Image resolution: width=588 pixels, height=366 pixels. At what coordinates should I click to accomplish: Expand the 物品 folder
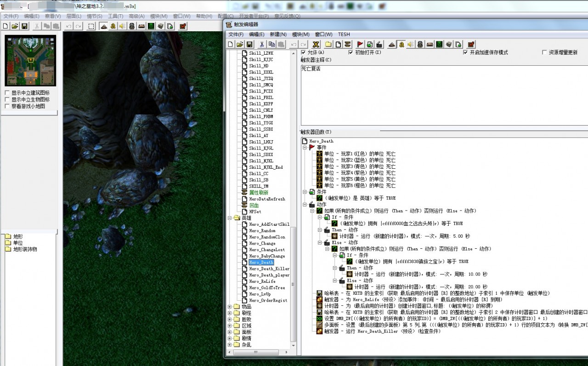coord(230,307)
